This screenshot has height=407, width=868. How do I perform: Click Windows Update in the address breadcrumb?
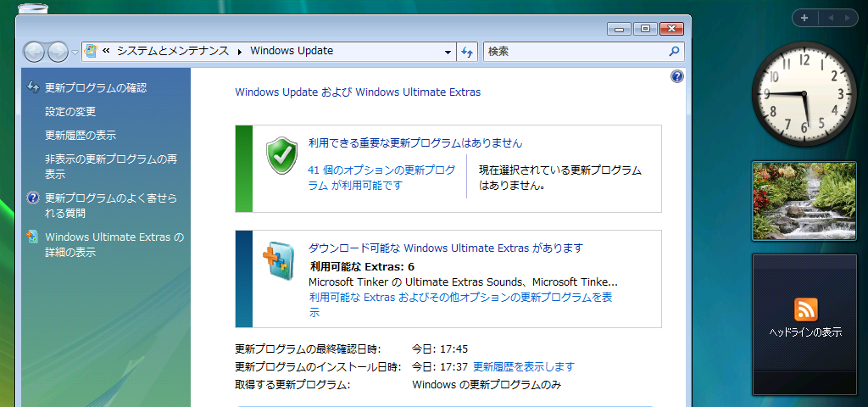click(292, 51)
